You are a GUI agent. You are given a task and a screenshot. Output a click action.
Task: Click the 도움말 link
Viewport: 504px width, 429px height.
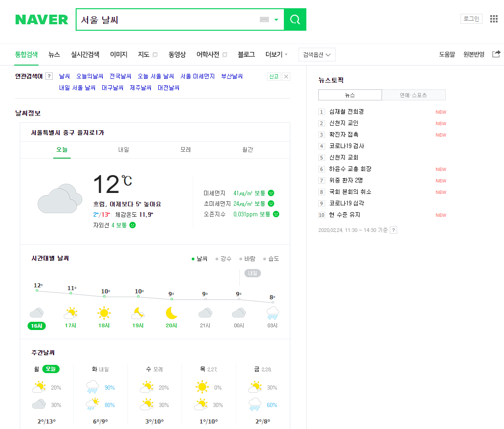coord(447,54)
